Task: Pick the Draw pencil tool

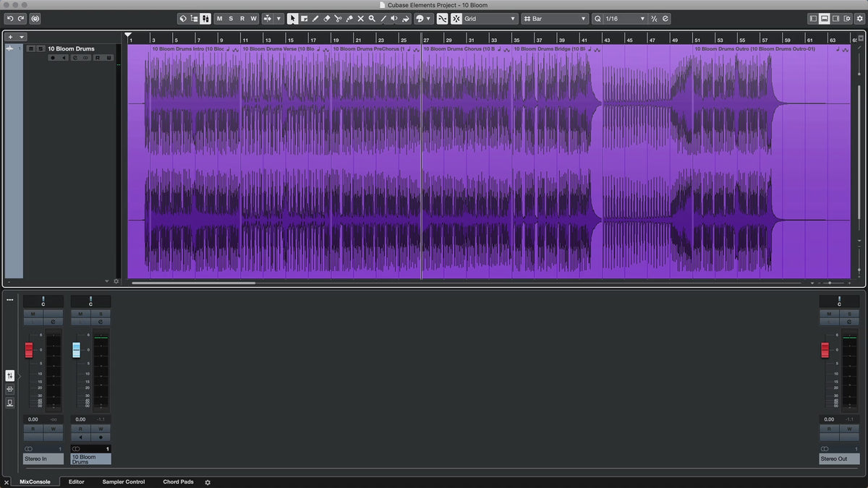Action: click(x=315, y=19)
